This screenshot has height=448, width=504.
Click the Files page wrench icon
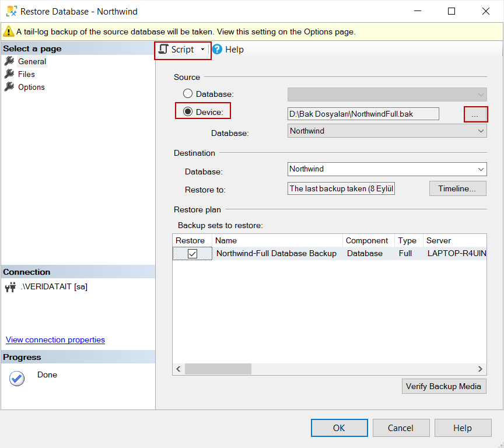[x=10, y=73]
